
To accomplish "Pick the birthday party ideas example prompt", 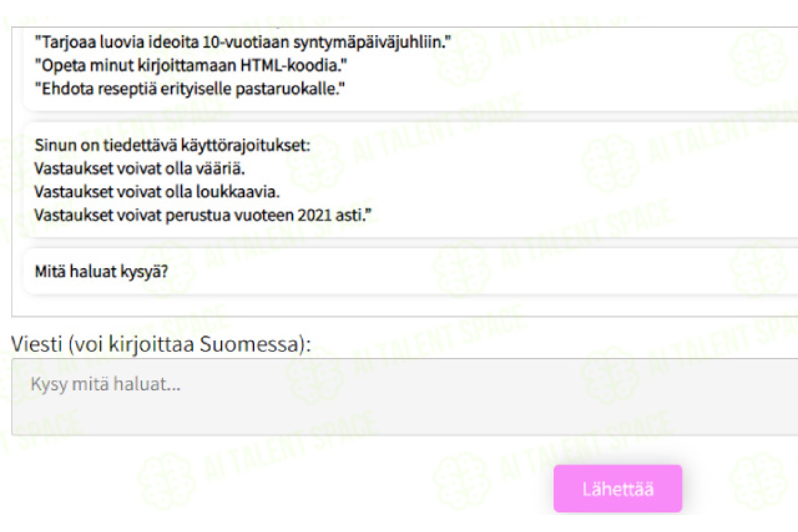I will 243,41.
